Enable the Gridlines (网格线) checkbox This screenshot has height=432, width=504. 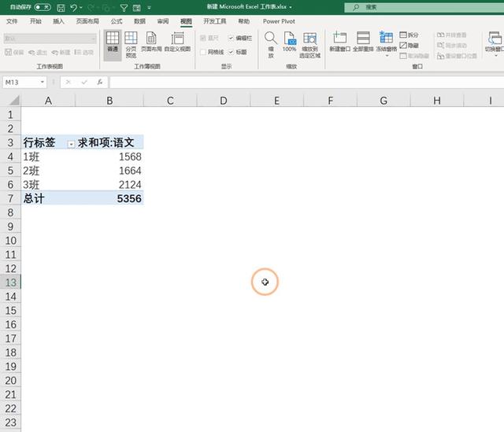pos(203,52)
